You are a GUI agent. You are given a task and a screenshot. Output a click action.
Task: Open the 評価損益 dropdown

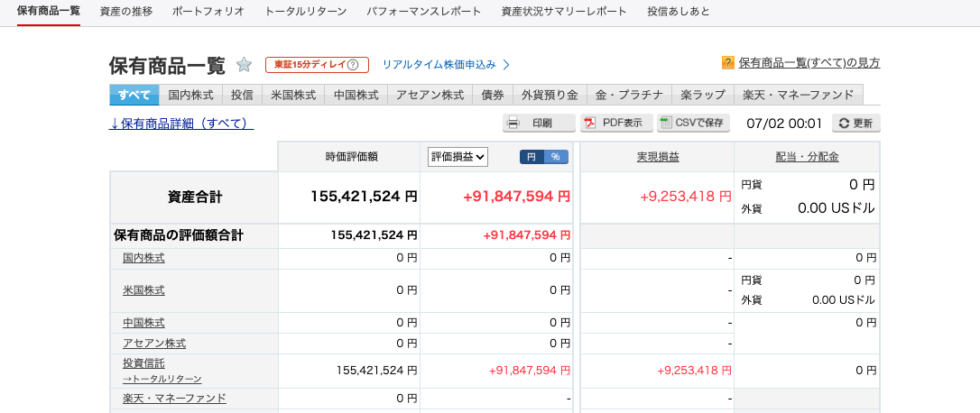[x=458, y=157]
